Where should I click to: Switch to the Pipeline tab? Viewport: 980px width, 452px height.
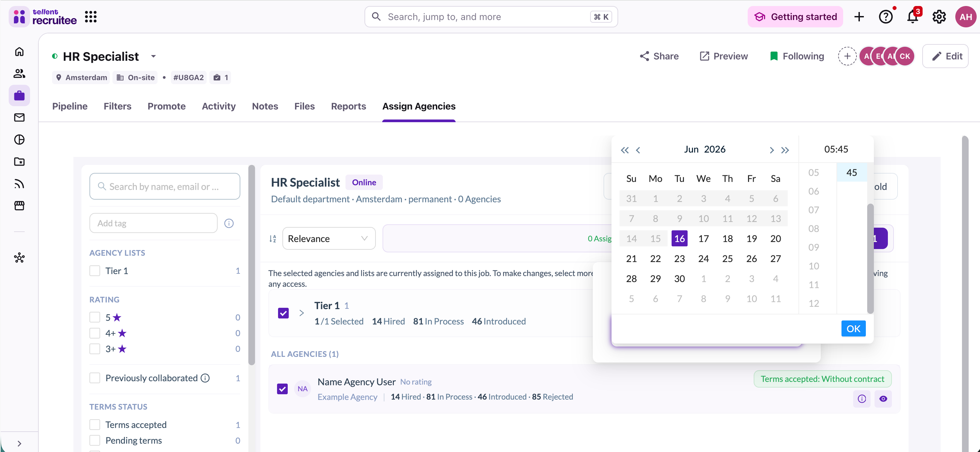70,106
